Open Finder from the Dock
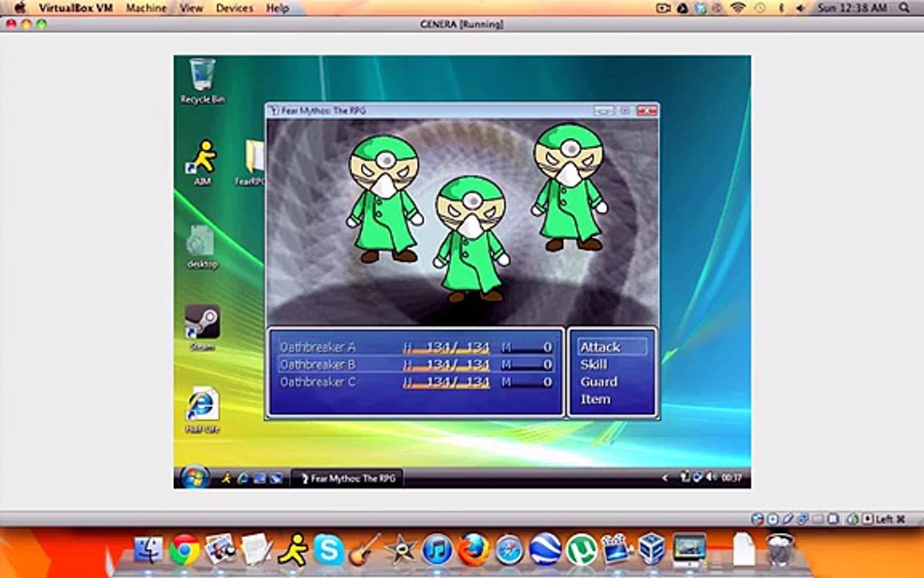 [148, 549]
